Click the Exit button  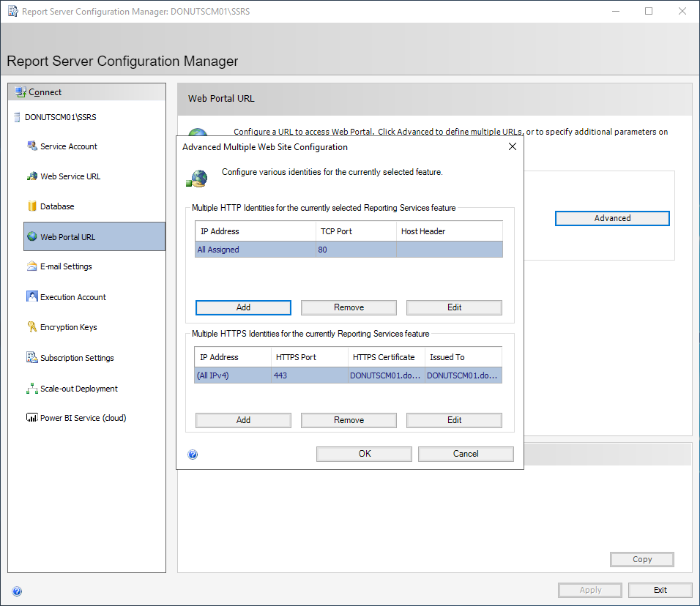660,590
